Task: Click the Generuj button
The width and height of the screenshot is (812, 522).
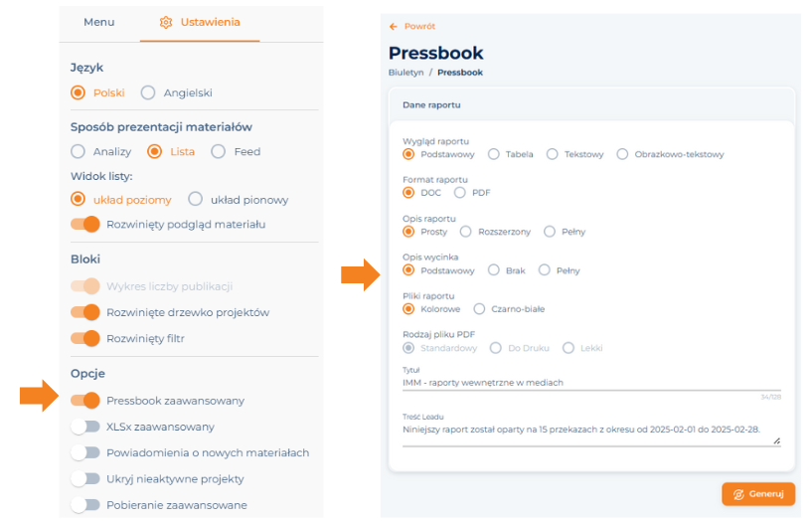Action: coord(758,494)
